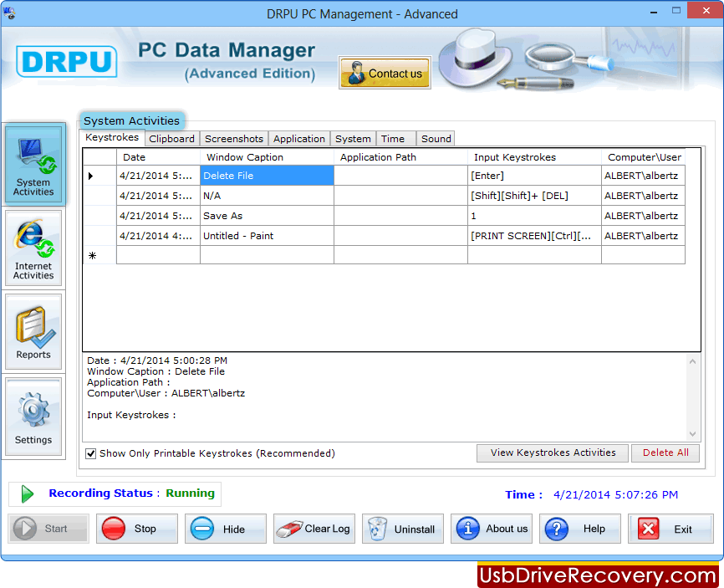The width and height of the screenshot is (724, 588).
Task: Click the gray Start play icon
Action: coord(25,528)
